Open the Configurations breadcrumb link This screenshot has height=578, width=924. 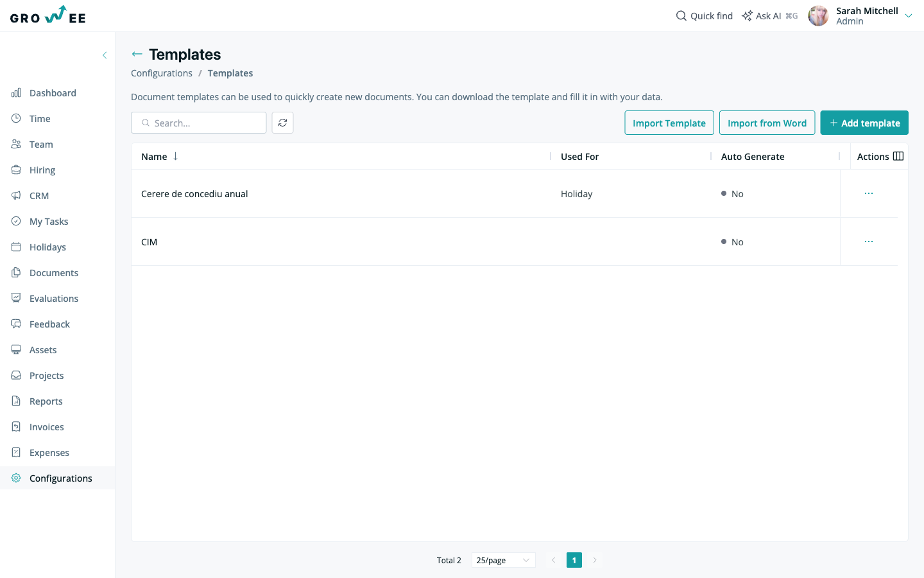pos(162,73)
